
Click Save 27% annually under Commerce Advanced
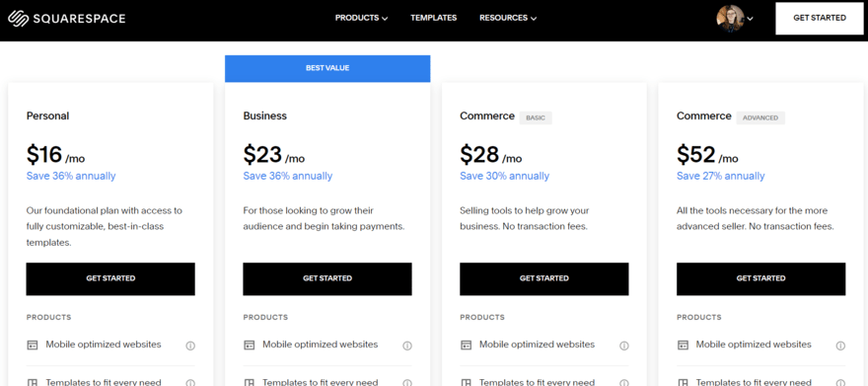point(720,176)
